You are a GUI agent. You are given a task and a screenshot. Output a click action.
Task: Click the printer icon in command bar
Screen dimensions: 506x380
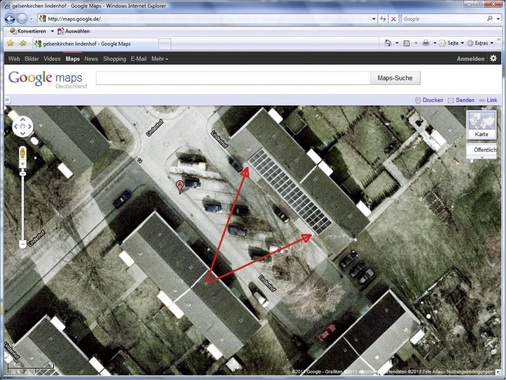pos(426,43)
